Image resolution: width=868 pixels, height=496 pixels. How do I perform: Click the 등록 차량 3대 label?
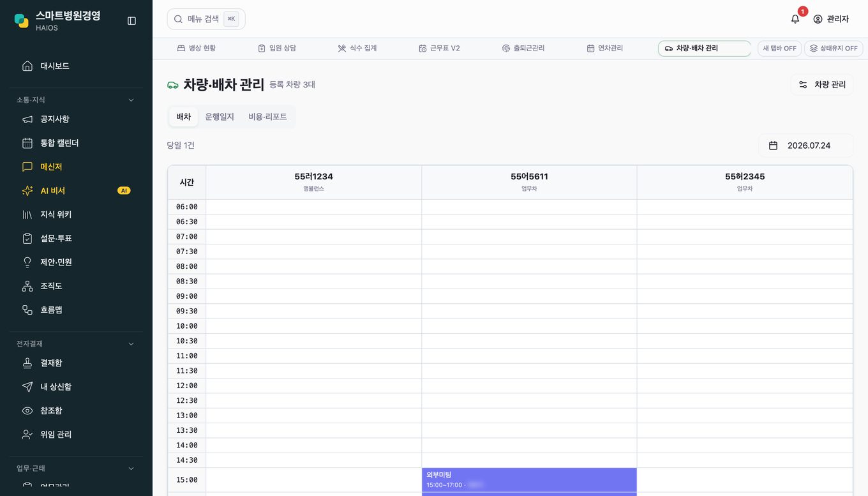point(292,84)
